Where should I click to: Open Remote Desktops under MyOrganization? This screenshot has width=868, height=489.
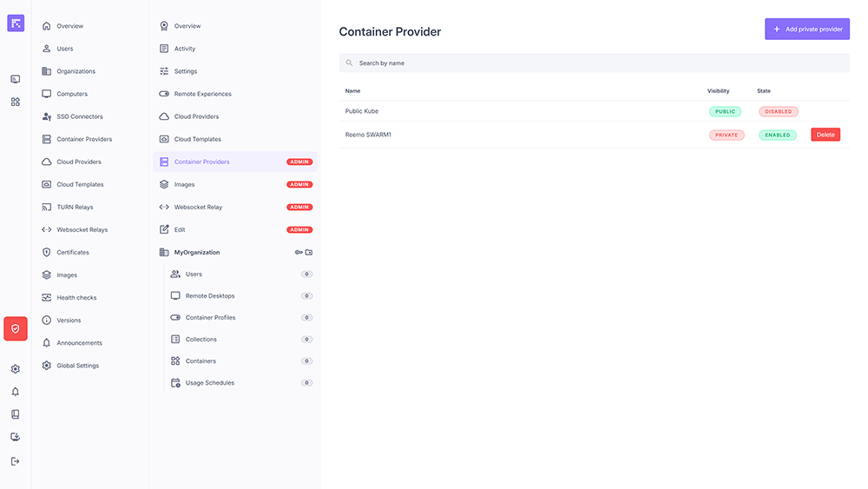pyautogui.click(x=210, y=296)
